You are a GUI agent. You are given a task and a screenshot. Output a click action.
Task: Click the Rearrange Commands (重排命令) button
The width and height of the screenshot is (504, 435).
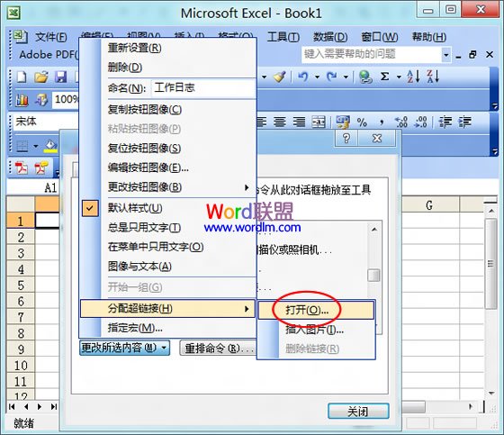(x=218, y=348)
